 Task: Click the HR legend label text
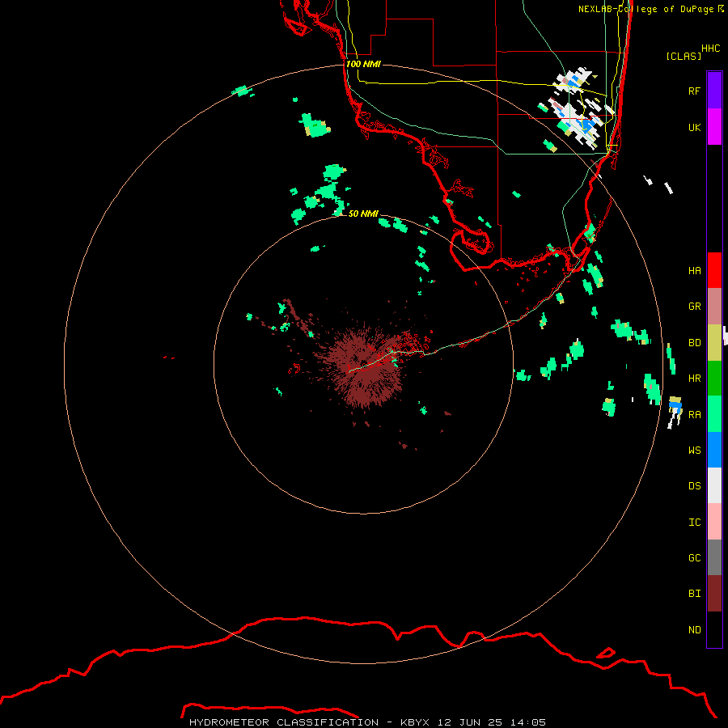point(695,379)
